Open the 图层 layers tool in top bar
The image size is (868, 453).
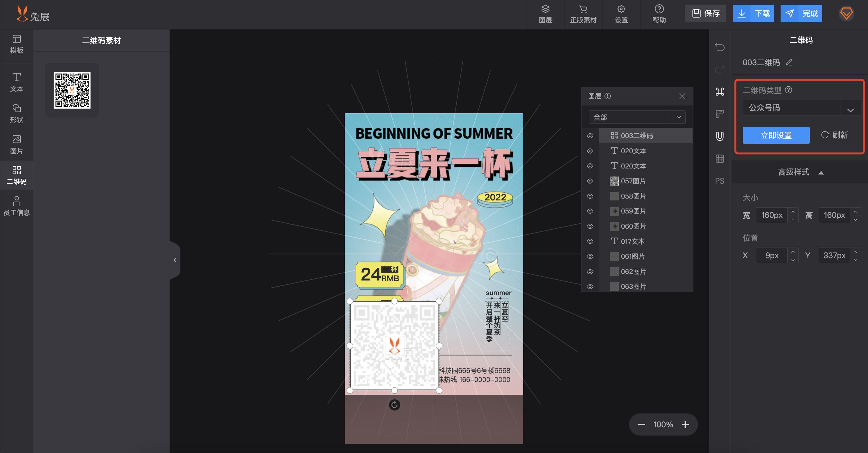click(x=545, y=14)
